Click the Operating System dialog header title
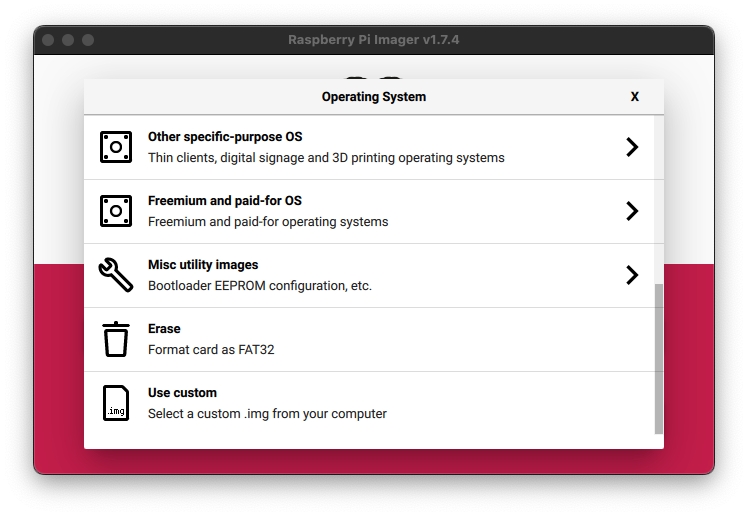Image resolution: width=748 pixels, height=516 pixels. (x=373, y=97)
